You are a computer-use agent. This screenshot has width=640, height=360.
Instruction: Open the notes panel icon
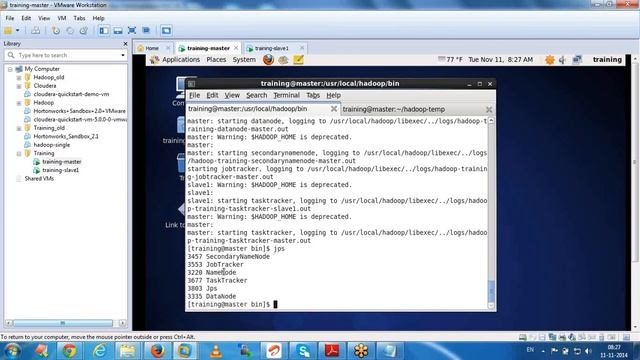[298, 60]
